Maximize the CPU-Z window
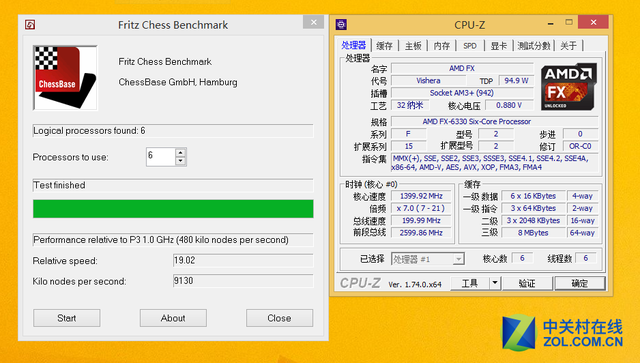The height and width of the screenshot is (363, 640). [569, 22]
